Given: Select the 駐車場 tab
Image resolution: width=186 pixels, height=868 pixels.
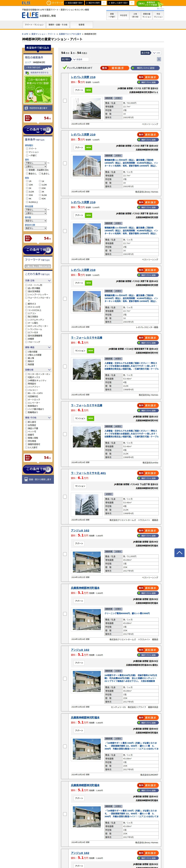Looking at the screenshot, I should tap(81, 25).
